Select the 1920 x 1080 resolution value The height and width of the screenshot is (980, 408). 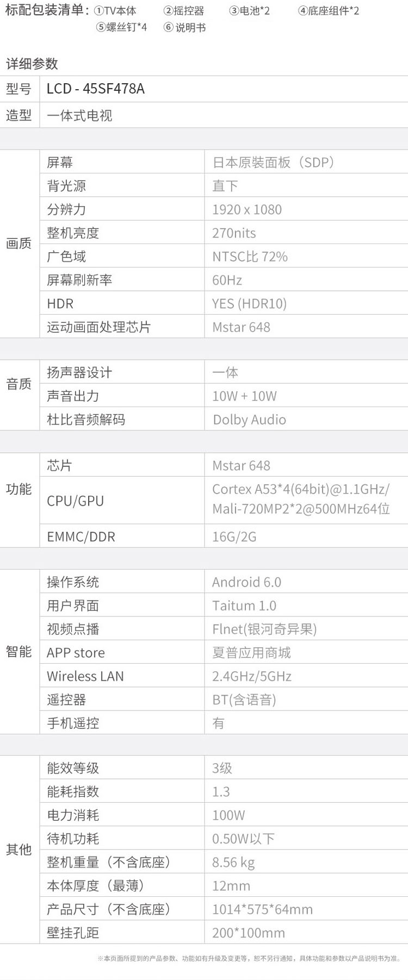pos(247,209)
